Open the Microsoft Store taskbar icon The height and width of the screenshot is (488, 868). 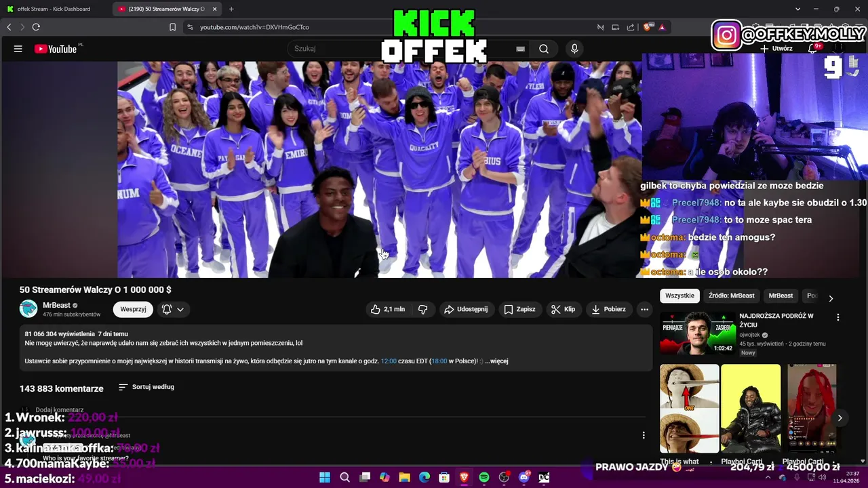tap(444, 477)
